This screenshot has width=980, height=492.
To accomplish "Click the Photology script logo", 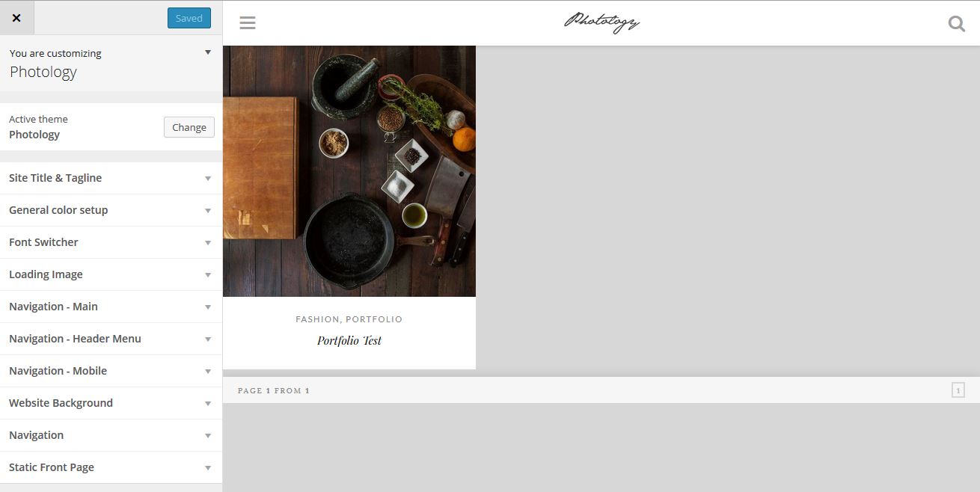I will (601, 22).
